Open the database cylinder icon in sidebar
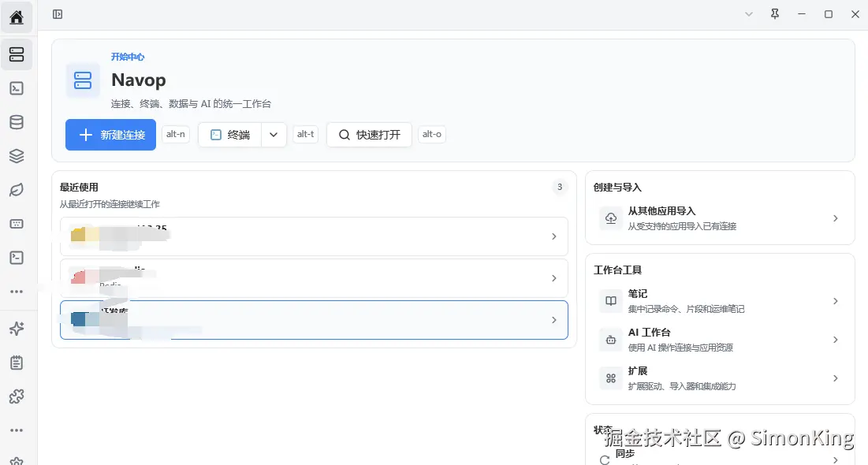The height and width of the screenshot is (465, 868). click(17, 122)
